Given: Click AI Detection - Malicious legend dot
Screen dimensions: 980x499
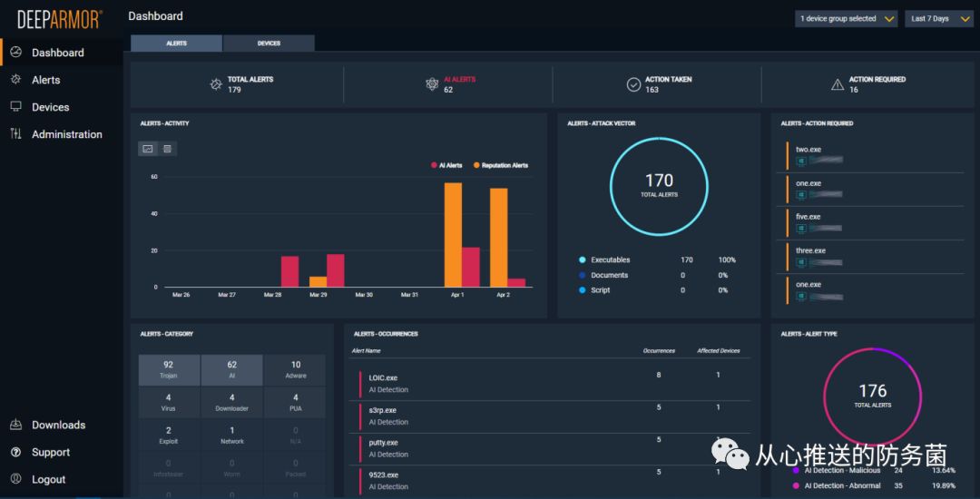Looking at the screenshot, I should click(x=796, y=470).
